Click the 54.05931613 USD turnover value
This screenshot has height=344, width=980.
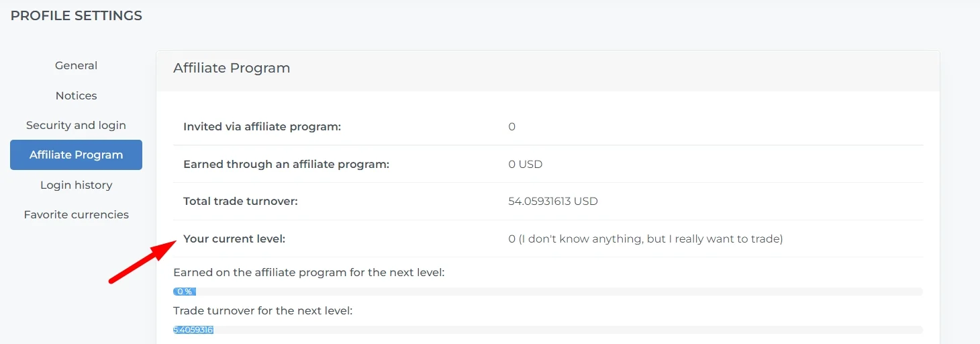click(x=552, y=201)
